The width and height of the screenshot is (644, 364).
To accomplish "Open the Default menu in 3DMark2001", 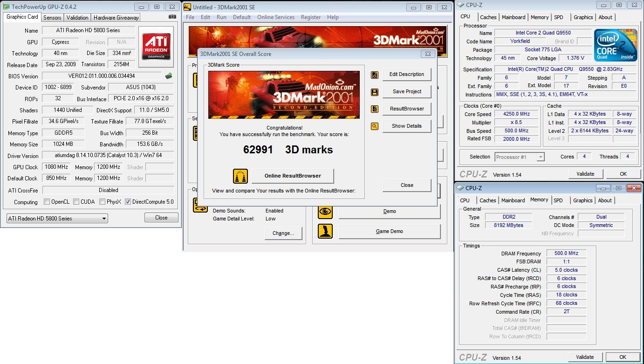I will [242, 17].
